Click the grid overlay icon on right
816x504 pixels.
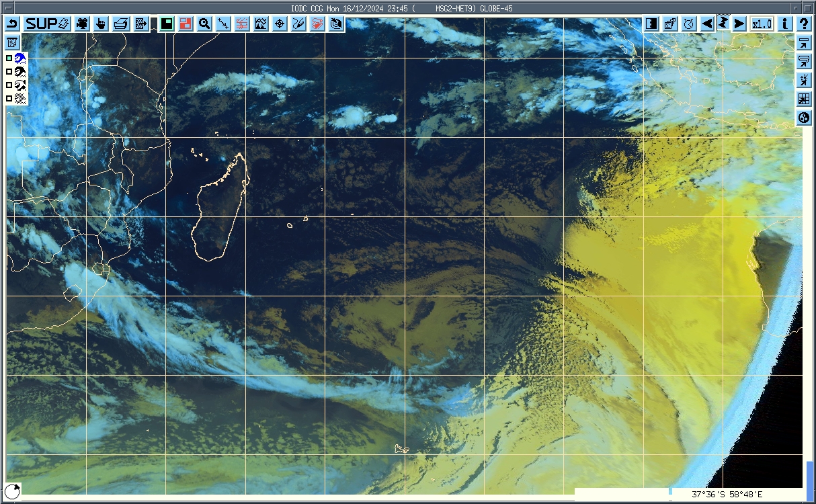coord(803,99)
